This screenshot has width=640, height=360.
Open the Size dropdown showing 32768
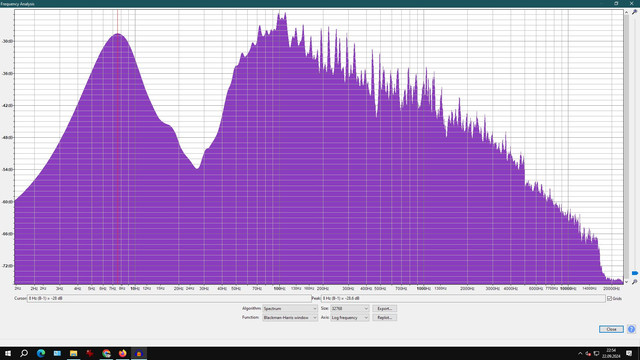click(x=349, y=309)
